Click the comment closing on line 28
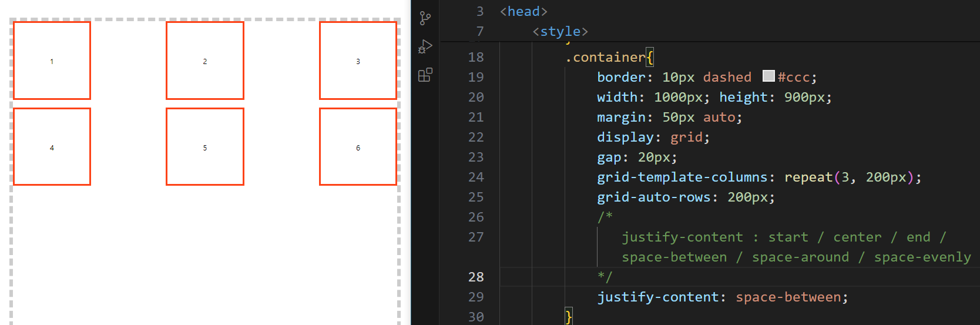980x325 pixels. pyautogui.click(x=605, y=277)
